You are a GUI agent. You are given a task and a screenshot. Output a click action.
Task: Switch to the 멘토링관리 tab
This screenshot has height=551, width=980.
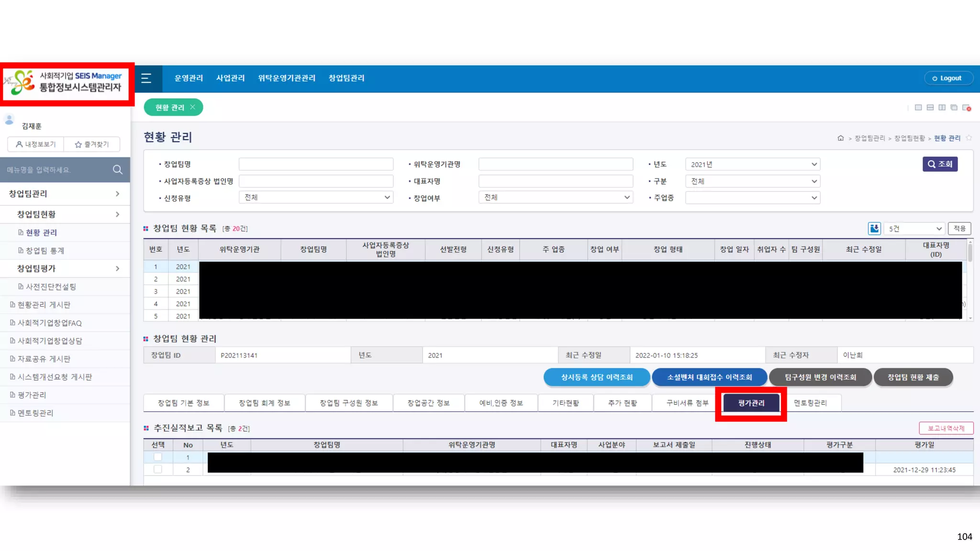pyautogui.click(x=810, y=403)
